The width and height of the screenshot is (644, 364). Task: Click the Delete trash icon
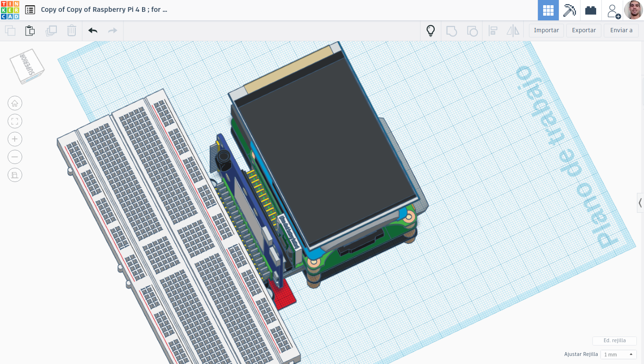coord(72,31)
